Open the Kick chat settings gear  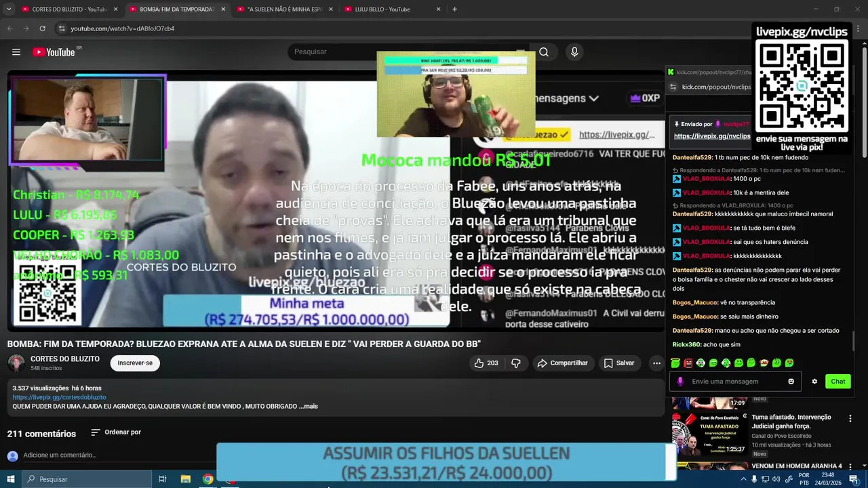[x=814, y=382]
